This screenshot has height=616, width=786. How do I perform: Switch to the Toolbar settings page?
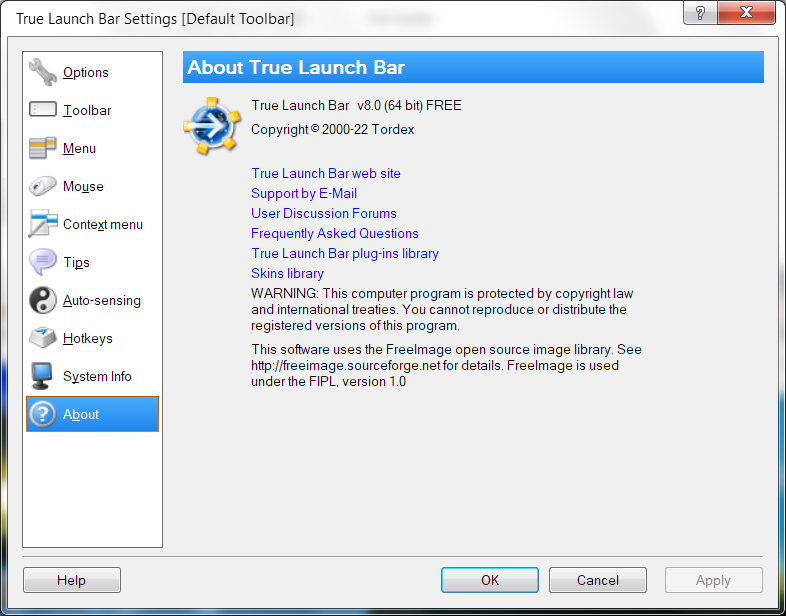pos(87,110)
